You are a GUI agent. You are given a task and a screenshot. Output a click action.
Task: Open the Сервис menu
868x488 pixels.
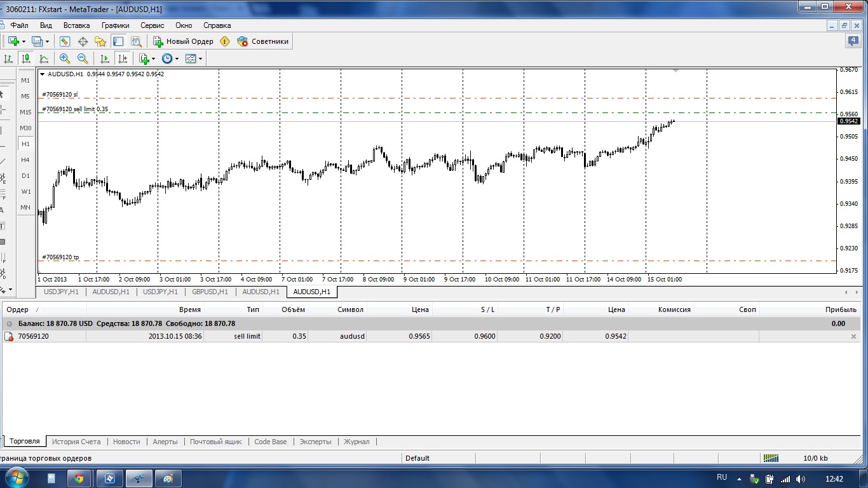point(152,25)
